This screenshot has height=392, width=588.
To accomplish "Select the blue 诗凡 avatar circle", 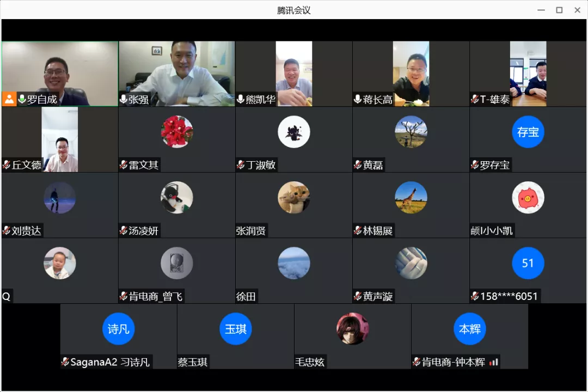I will click(x=119, y=329).
